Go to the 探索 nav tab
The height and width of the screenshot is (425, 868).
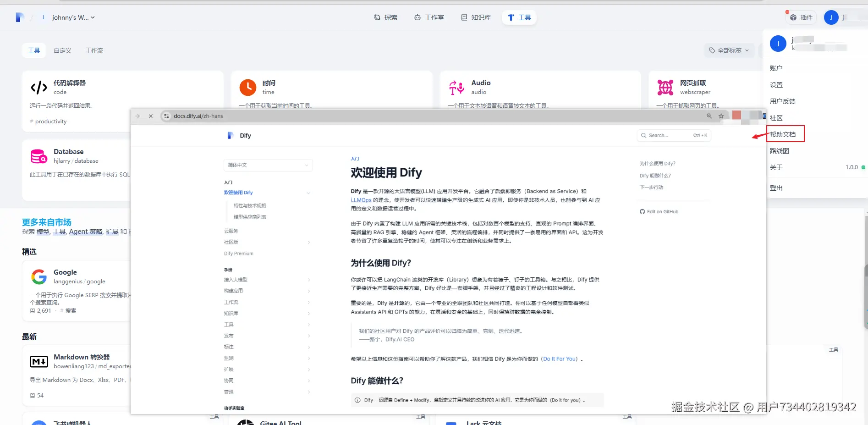click(386, 17)
